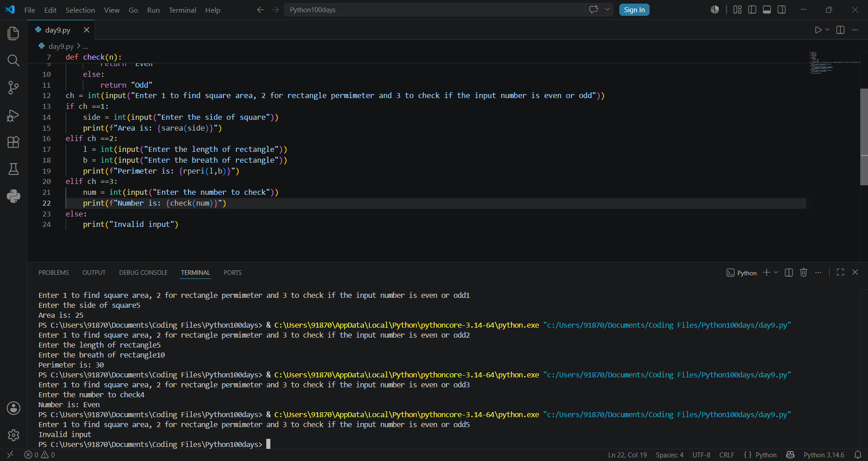
Task: Open the Search view in activity bar
Action: 14,60
